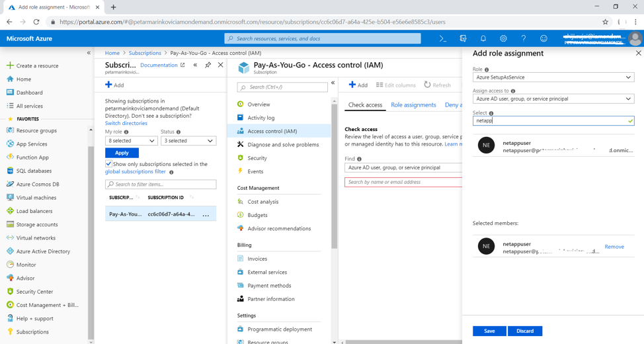Open the Status filter dropdown

188,141
